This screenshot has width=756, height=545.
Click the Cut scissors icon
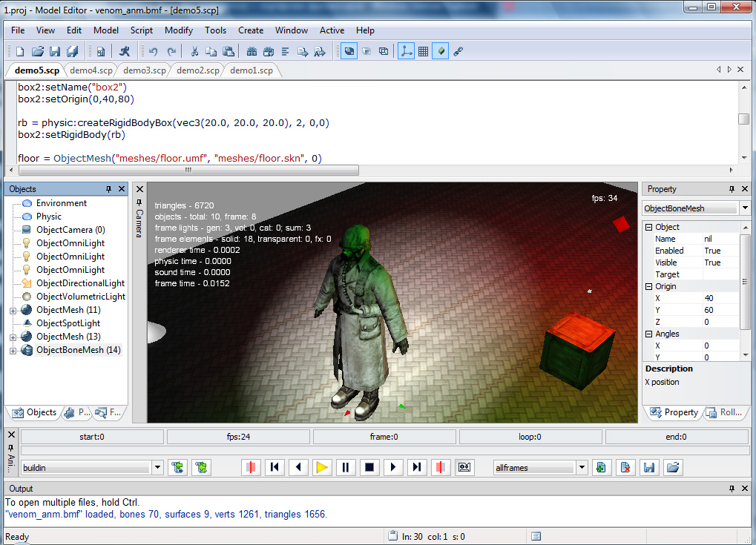[194, 51]
